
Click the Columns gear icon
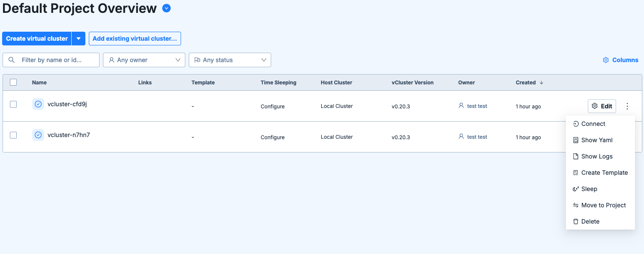tap(606, 60)
